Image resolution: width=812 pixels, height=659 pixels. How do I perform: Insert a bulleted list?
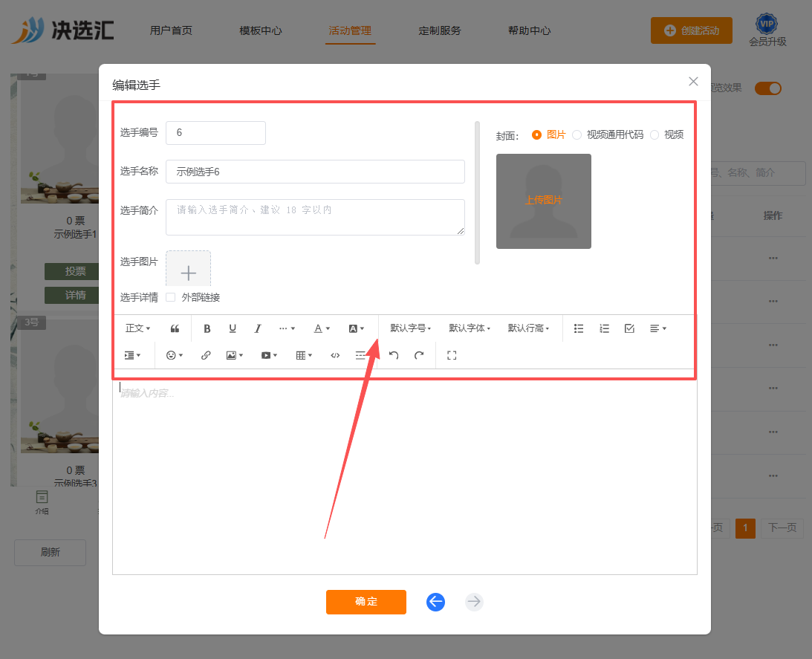(579, 328)
